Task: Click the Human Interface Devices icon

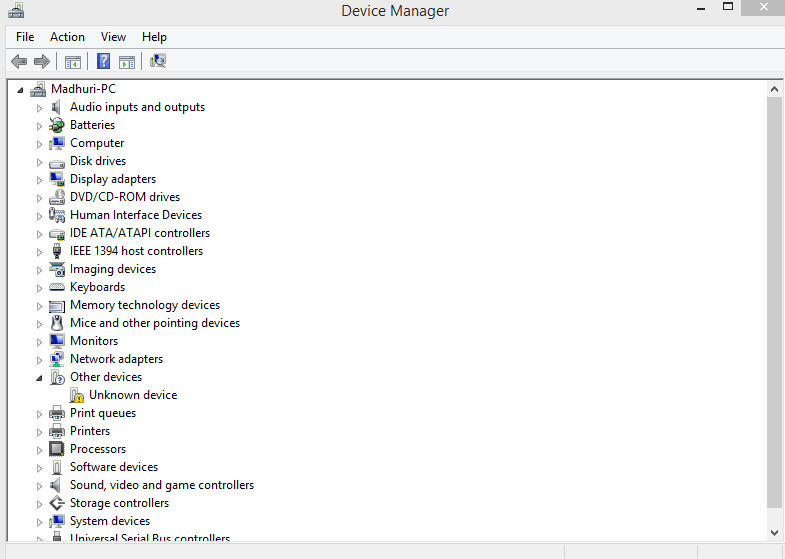Action: (x=57, y=215)
